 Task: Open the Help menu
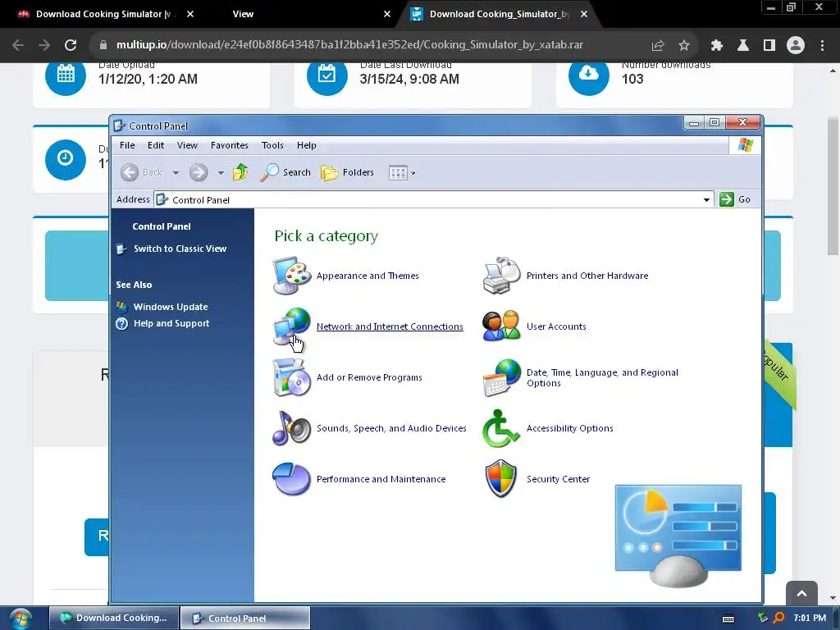pyautogui.click(x=307, y=145)
